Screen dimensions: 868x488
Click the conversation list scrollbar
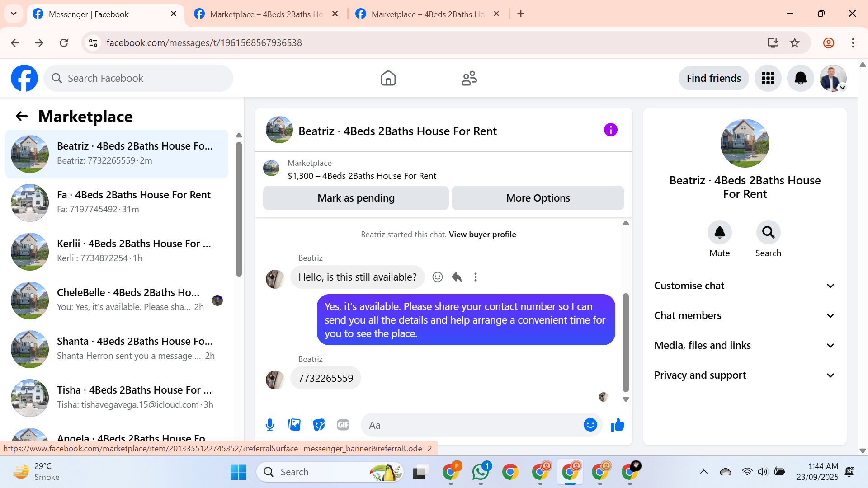pyautogui.click(x=239, y=209)
